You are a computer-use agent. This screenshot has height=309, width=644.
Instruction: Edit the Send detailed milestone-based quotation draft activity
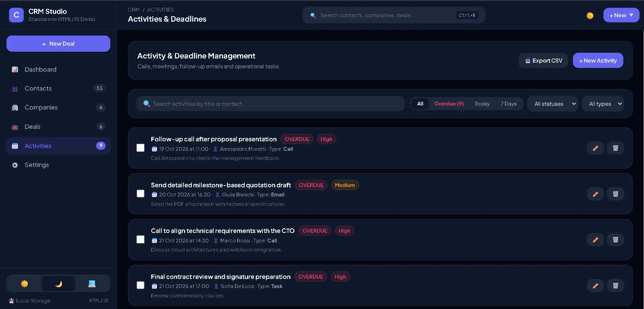coord(595,194)
